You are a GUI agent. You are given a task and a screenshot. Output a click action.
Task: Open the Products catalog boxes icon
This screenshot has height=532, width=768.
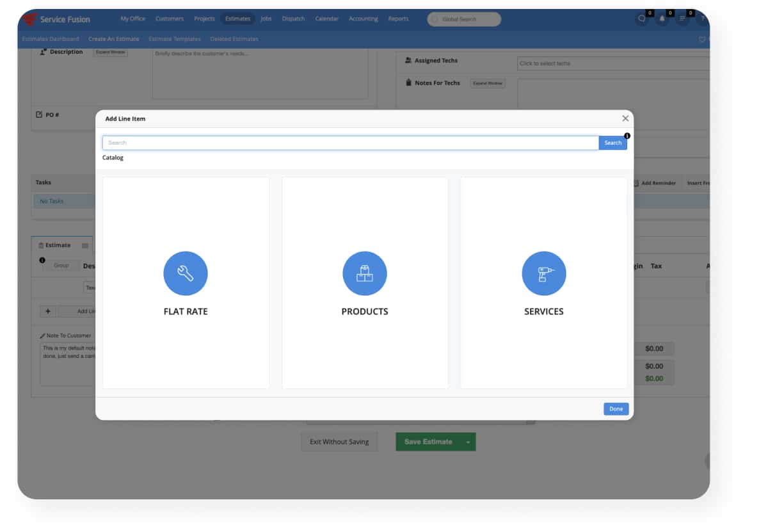click(x=365, y=273)
